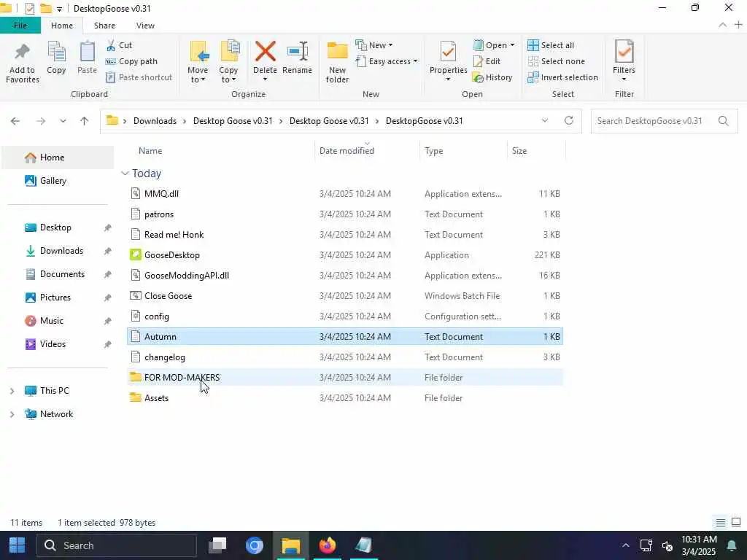The image size is (747, 560).
Task: Open the File menu tab
Action: [x=20, y=26]
